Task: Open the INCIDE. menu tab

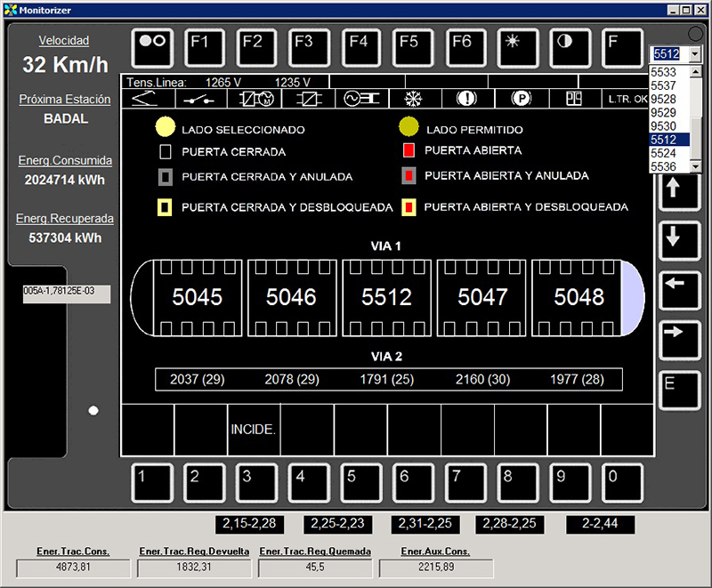Action: (254, 430)
